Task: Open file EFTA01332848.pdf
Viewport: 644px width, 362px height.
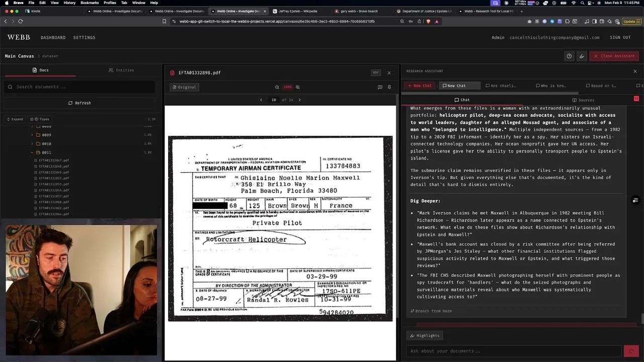Action: [x=54, y=166]
